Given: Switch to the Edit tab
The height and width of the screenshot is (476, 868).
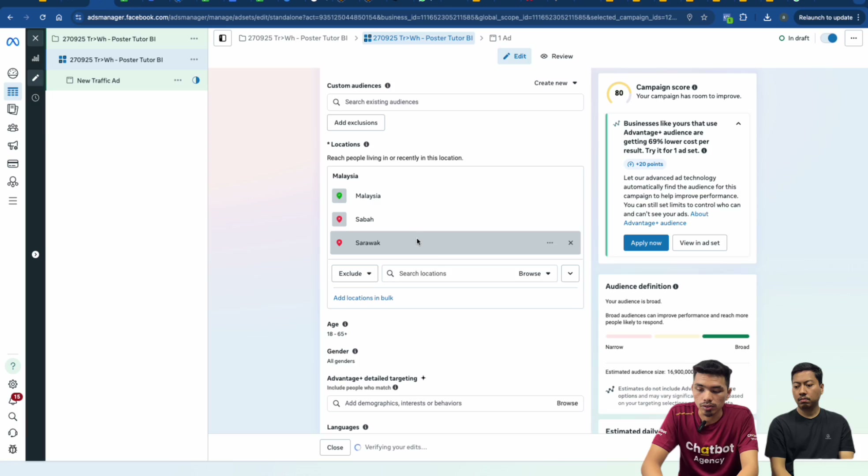Looking at the screenshot, I should (514, 56).
